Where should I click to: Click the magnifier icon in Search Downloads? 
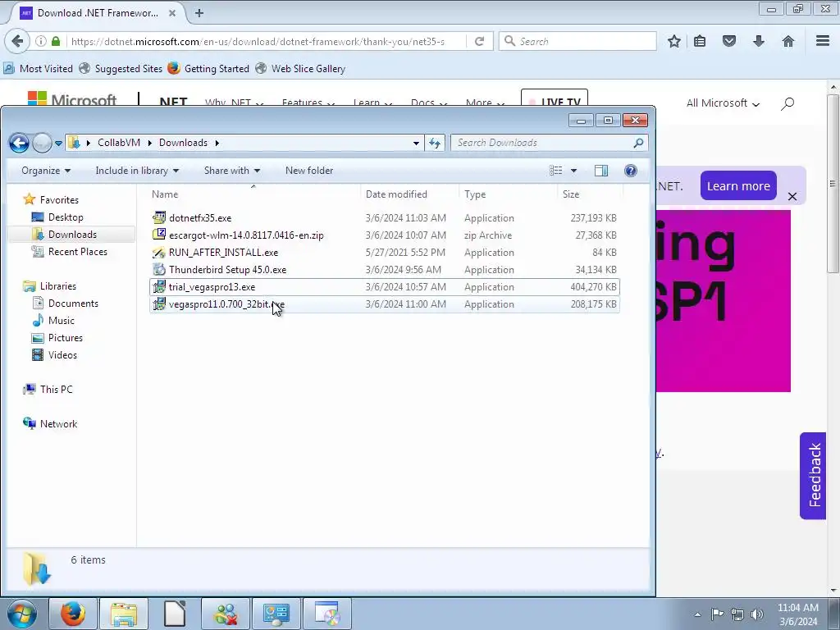pyautogui.click(x=638, y=143)
